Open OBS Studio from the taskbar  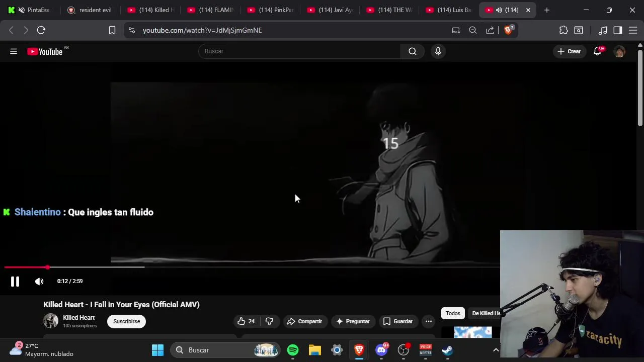(x=404, y=350)
